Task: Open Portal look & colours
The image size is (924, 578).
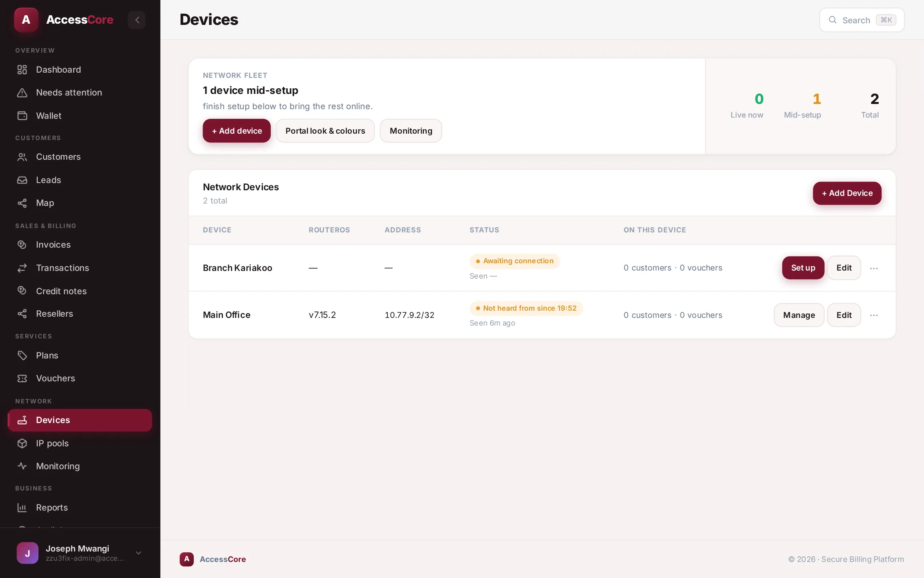Action: [325, 131]
